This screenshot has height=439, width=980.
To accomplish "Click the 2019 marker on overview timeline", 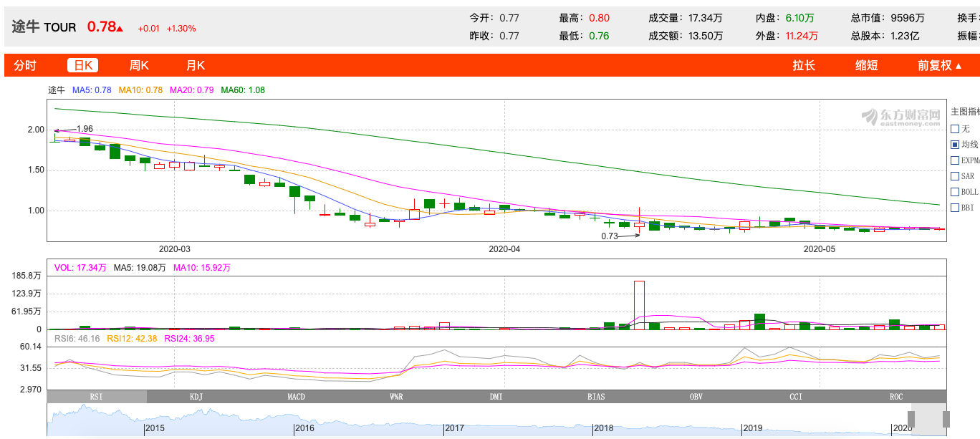I will click(753, 428).
